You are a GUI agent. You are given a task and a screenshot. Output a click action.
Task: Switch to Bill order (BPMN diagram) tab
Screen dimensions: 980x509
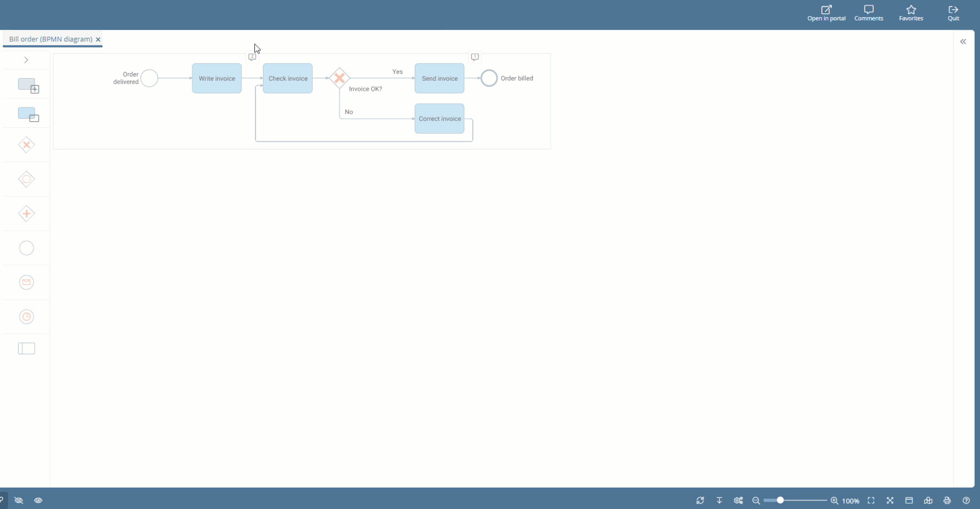50,39
